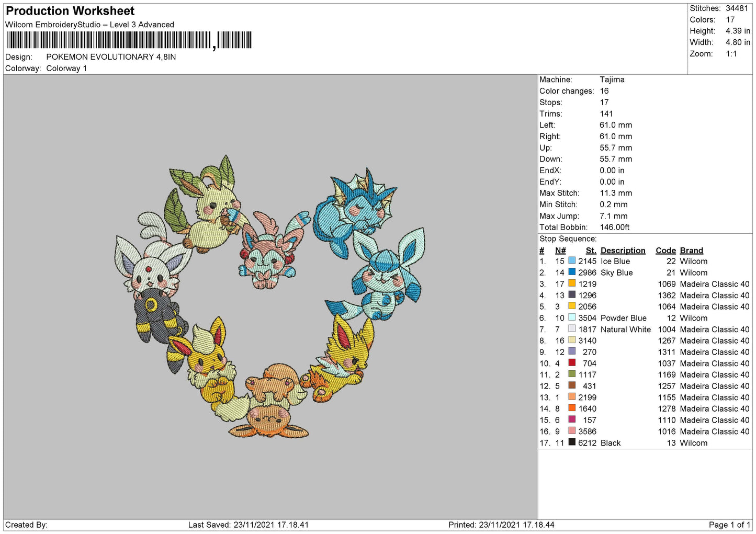Select the Natural White thread swatch
This screenshot has width=756, height=534.
[x=572, y=329]
